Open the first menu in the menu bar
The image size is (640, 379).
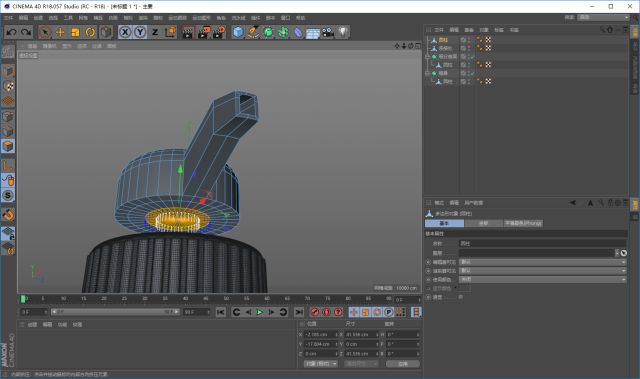[8, 18]
